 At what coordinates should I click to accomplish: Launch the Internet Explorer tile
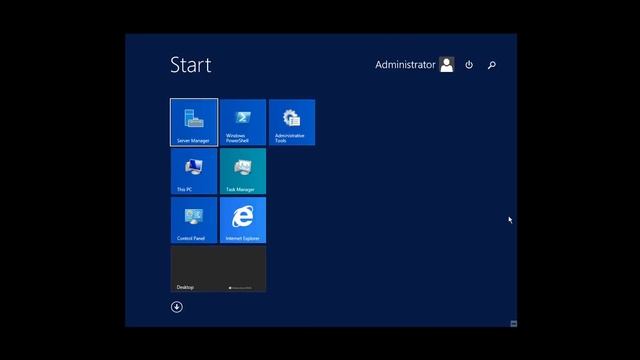pyautogui.click(x=243, y=220)
